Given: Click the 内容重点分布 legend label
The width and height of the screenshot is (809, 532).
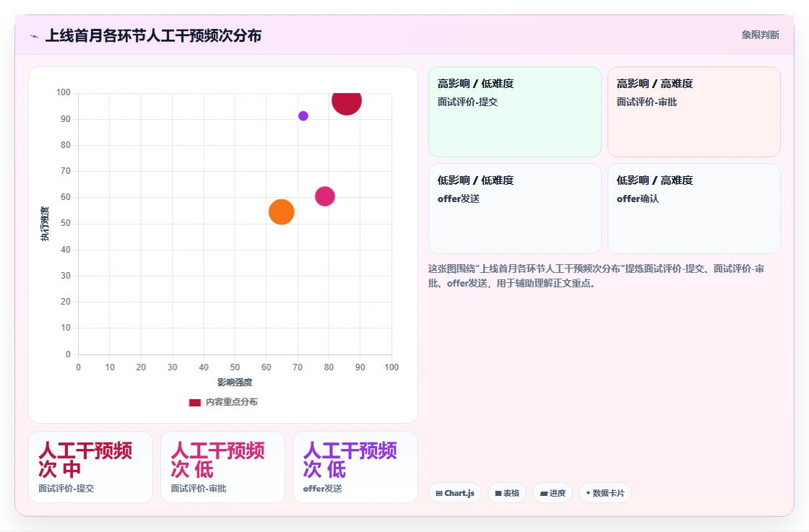Looking at the screenshot, I should (x=232, y=402).
